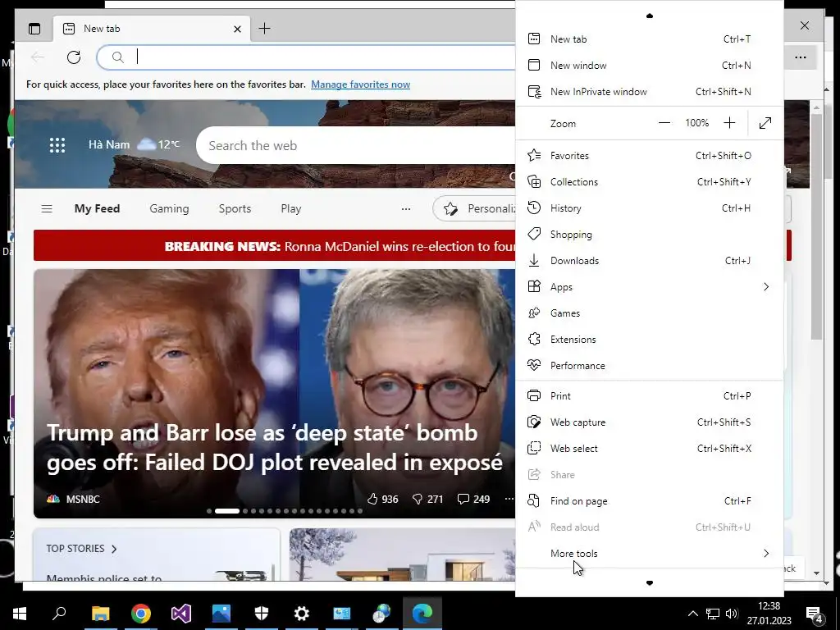The height and width of the screenshot is (630, 840).
Task: Expand TOP STORIES chevron
Action: (114, 549)
